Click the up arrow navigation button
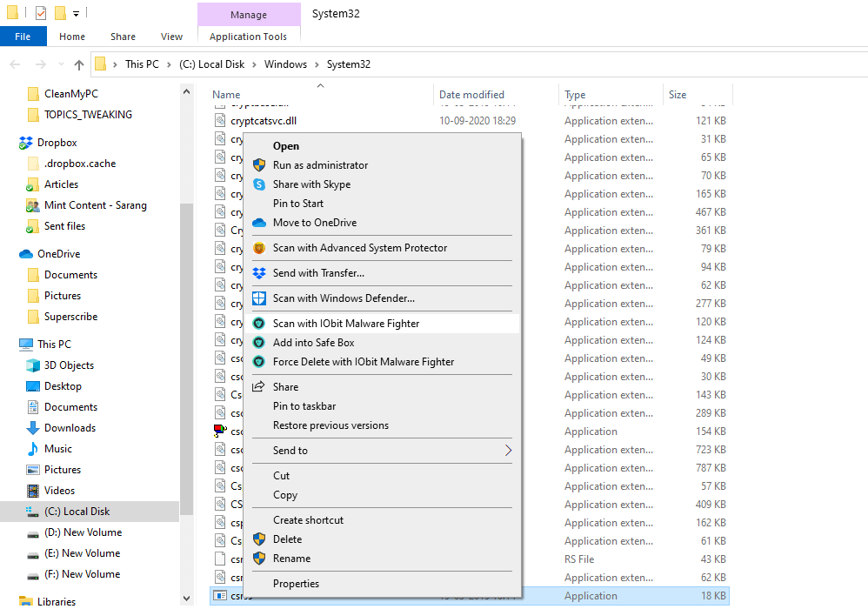This screenshot has height=609, width=868. (x=79, y=64)
